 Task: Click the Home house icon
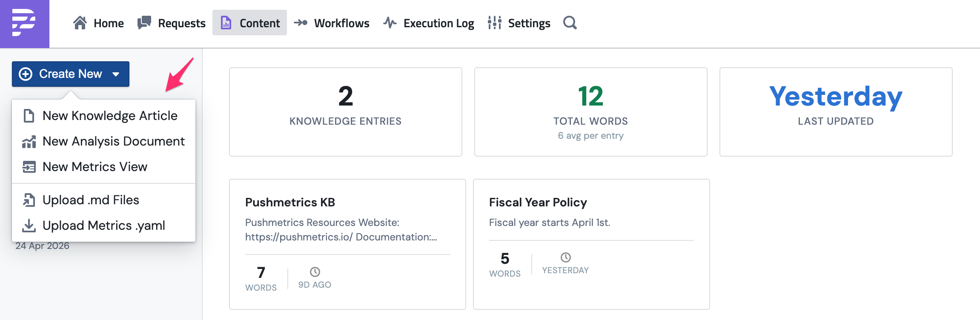(80, 23)
